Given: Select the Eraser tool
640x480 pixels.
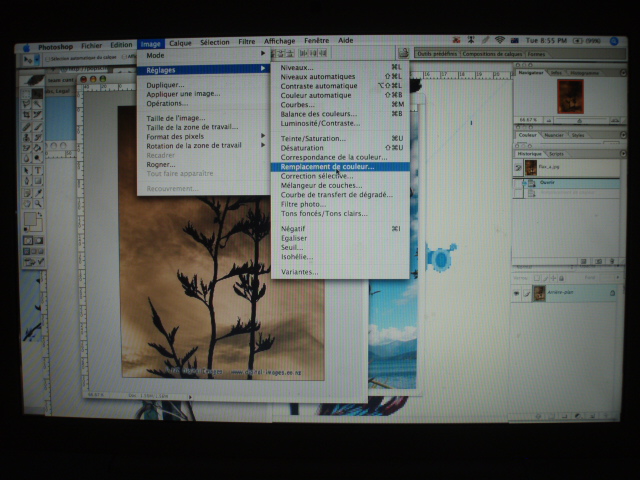Looking at the screenshot, I should click(x=27, y=148).
